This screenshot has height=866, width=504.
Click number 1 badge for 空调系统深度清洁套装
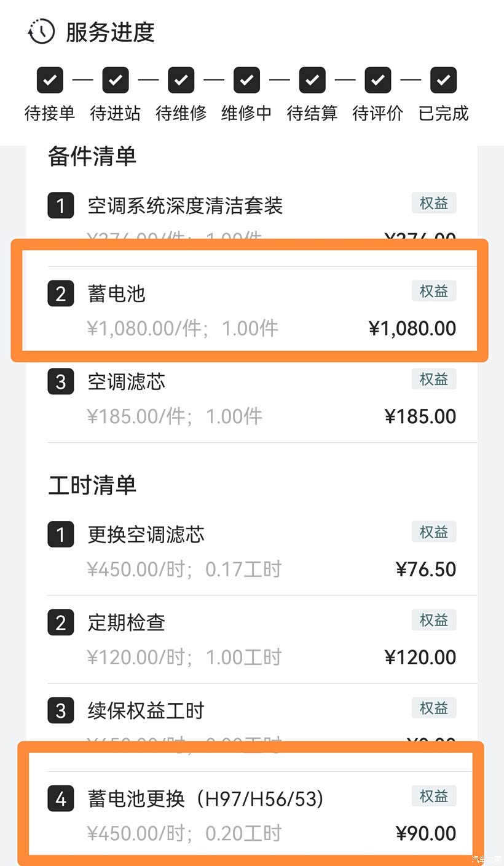pos(60,205)
